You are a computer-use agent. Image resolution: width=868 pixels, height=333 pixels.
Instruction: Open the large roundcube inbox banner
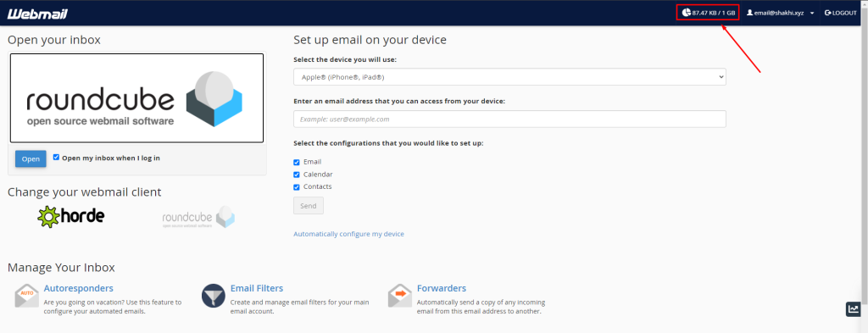[136, 98]
